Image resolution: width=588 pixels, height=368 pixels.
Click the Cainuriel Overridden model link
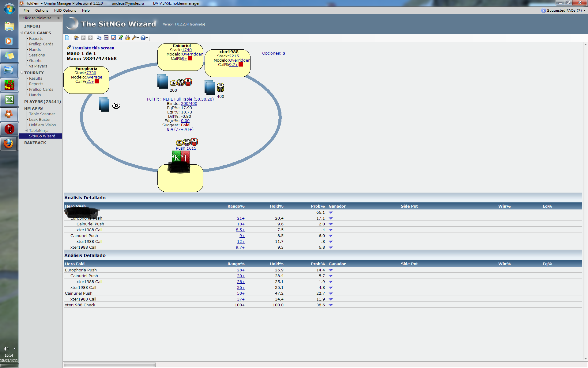[192, 54]
